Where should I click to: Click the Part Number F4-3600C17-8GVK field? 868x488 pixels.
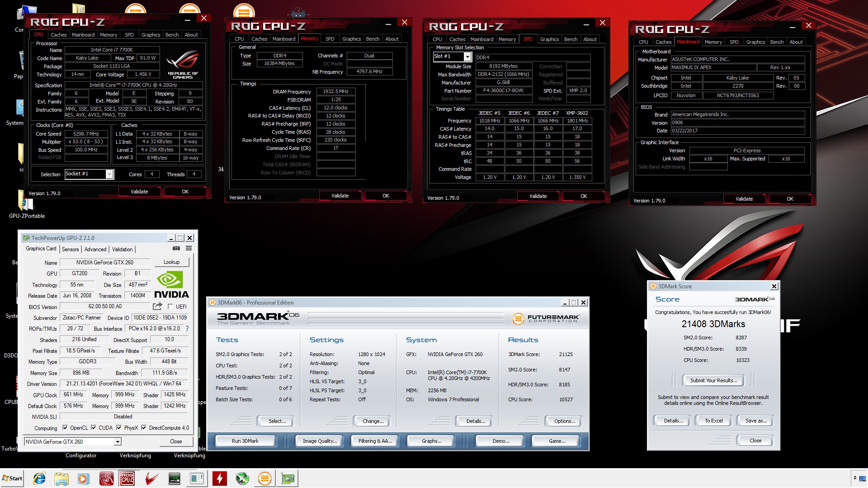(503, 90)
